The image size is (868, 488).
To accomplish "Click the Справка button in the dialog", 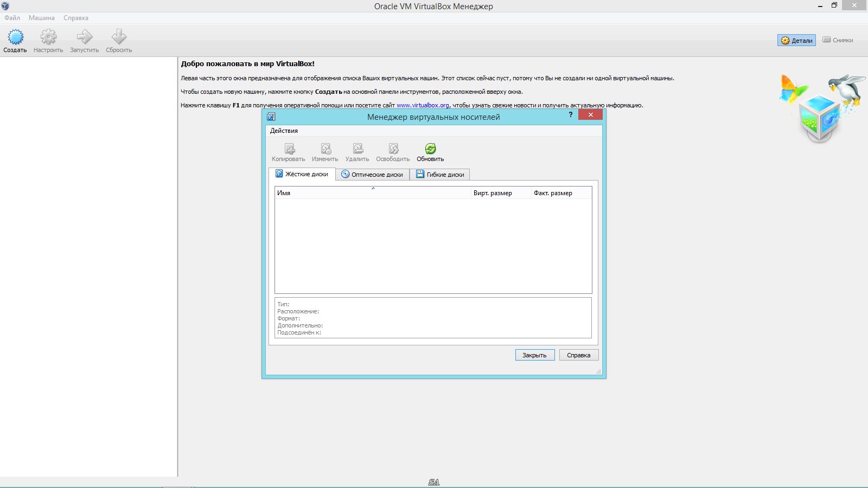I will coord(579,355).
